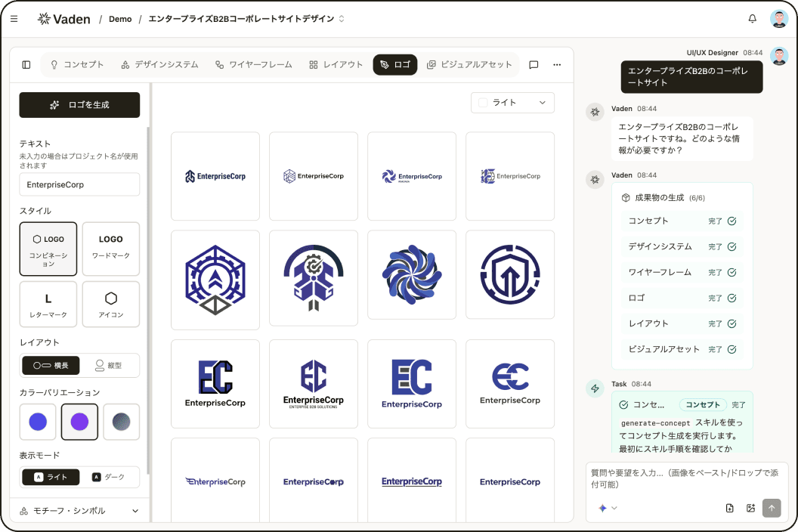Viewport: 798px width, 532px height.
Task: Expand the モチーフ・シンボル section
Action: (x=79, y=510)
